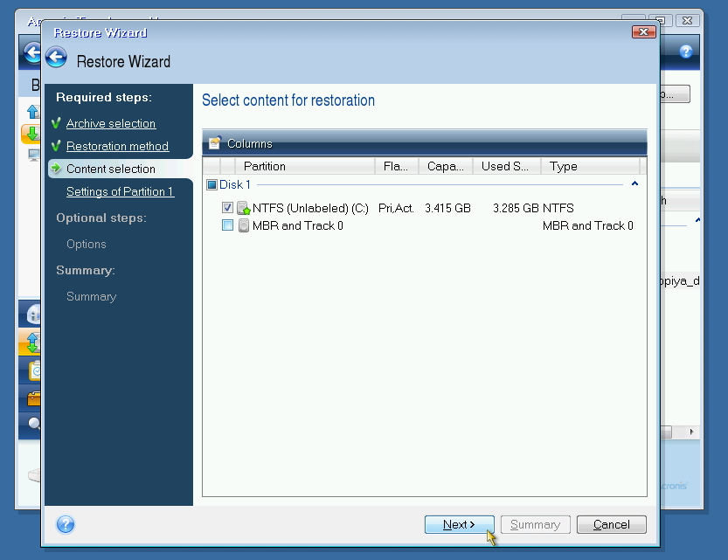Click the Columns chooser icon
This screenshot has width=728, height=560.
coord(215,143)
